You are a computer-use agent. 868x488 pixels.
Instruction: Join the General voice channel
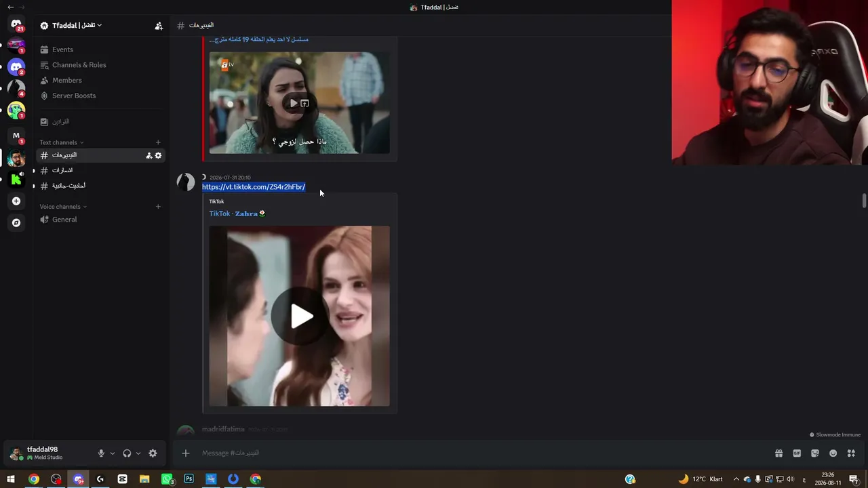pos(100,220)
